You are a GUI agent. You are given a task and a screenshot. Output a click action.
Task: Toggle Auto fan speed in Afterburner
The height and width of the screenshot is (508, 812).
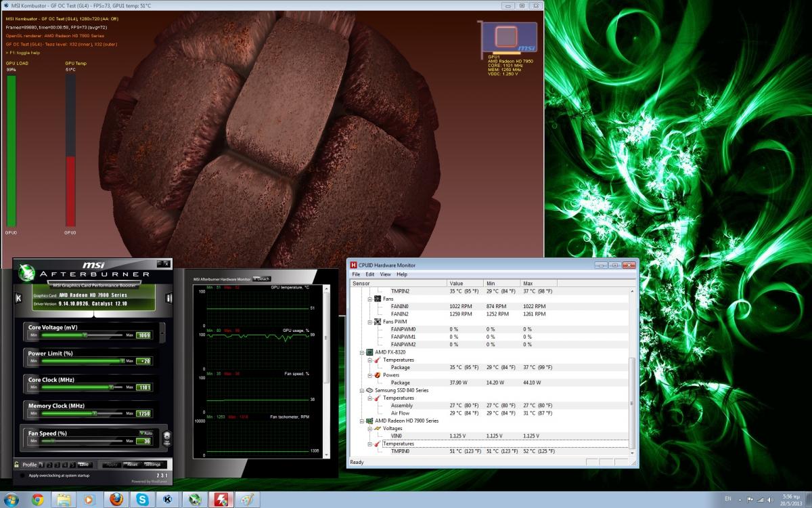tap(145, 432)
